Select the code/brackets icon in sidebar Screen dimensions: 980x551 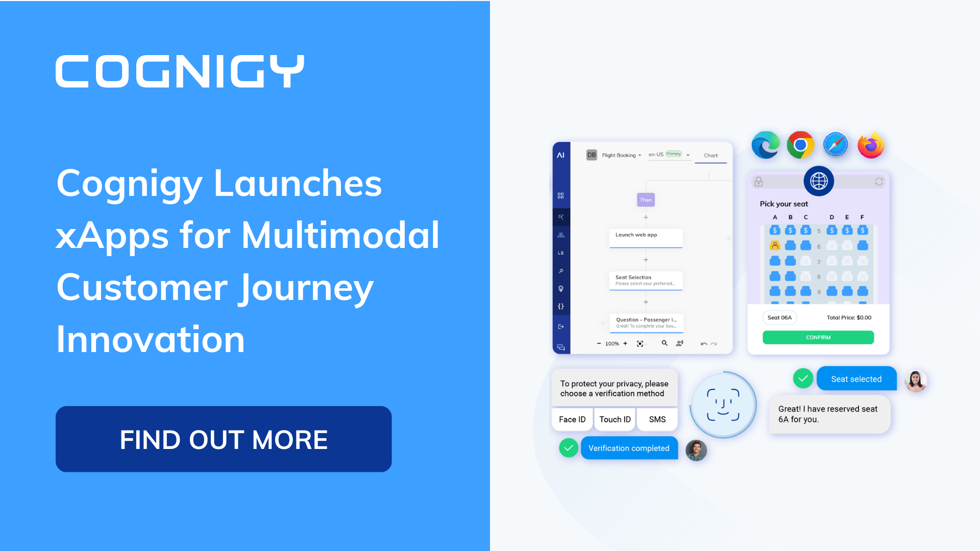[x=561, y=306]
